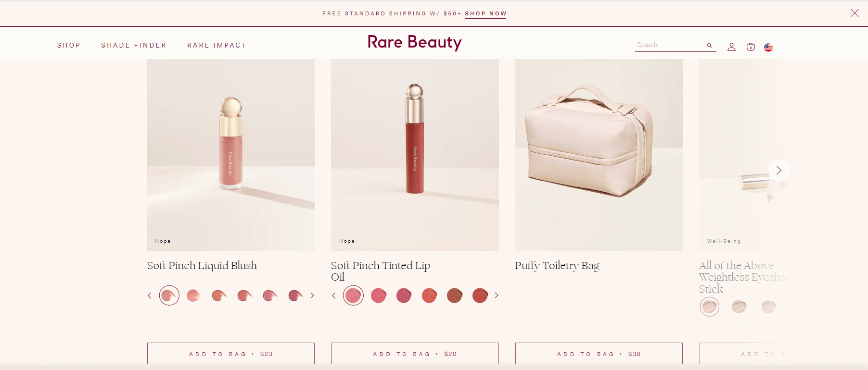Select the fifth Liquid Blush shade swatch
This screenshot has height=370, width=868.
pos(270,296)
